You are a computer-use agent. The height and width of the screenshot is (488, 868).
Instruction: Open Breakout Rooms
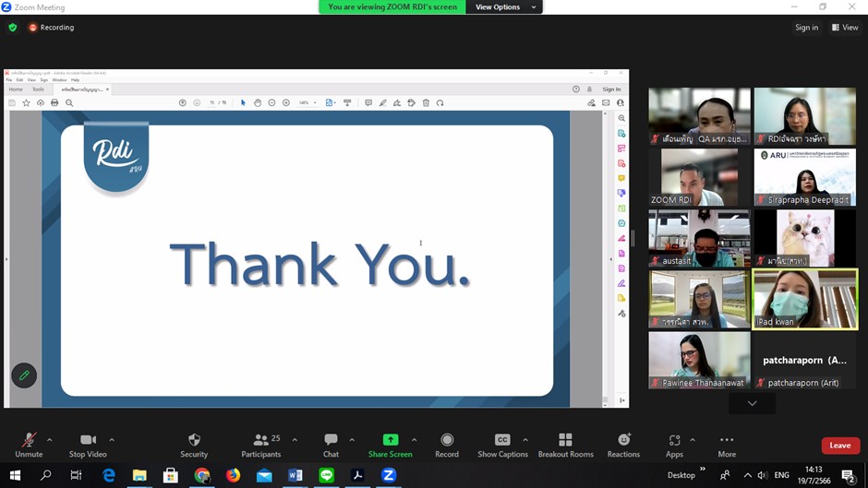tap(565, 446)
